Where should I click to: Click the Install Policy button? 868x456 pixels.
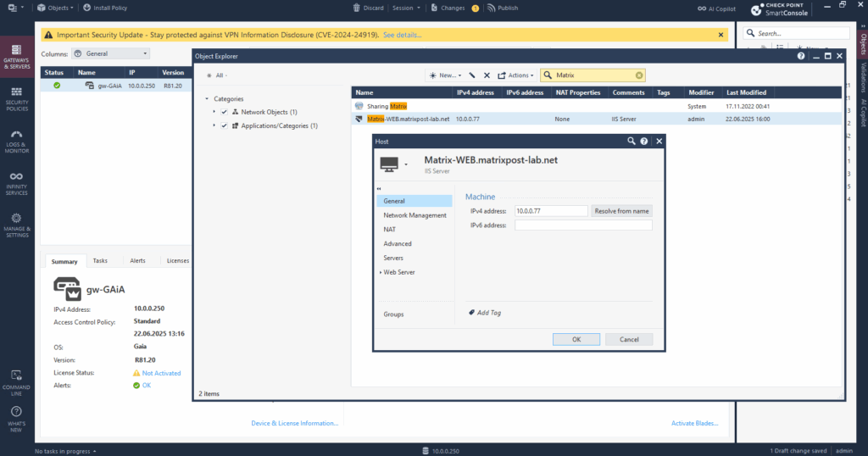[105, 8]
